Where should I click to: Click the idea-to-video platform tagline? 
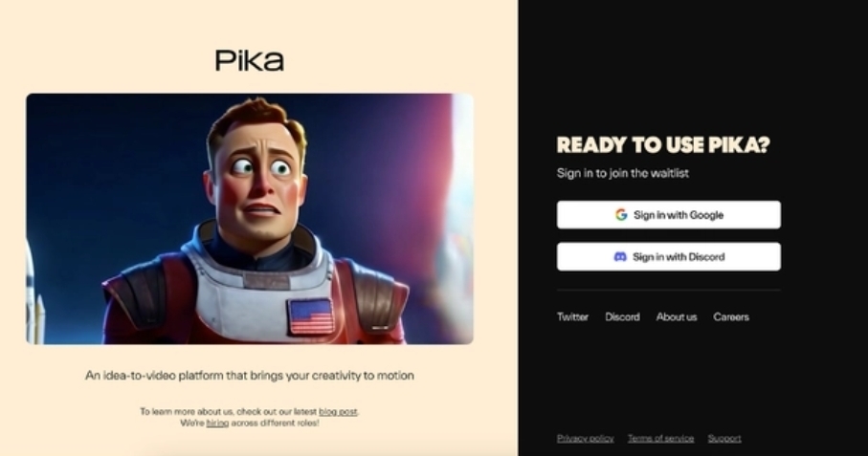pyautogui.click(x=250, y=376)
